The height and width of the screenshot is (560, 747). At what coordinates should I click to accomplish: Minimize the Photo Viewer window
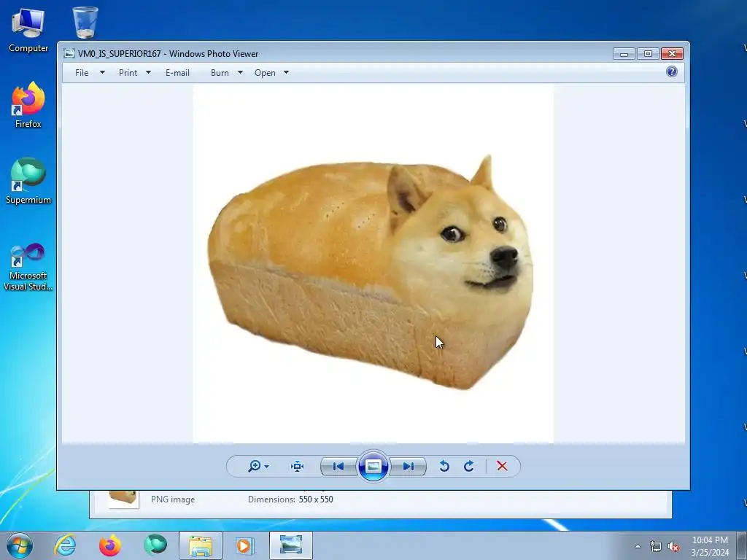(x=624, y=54)
